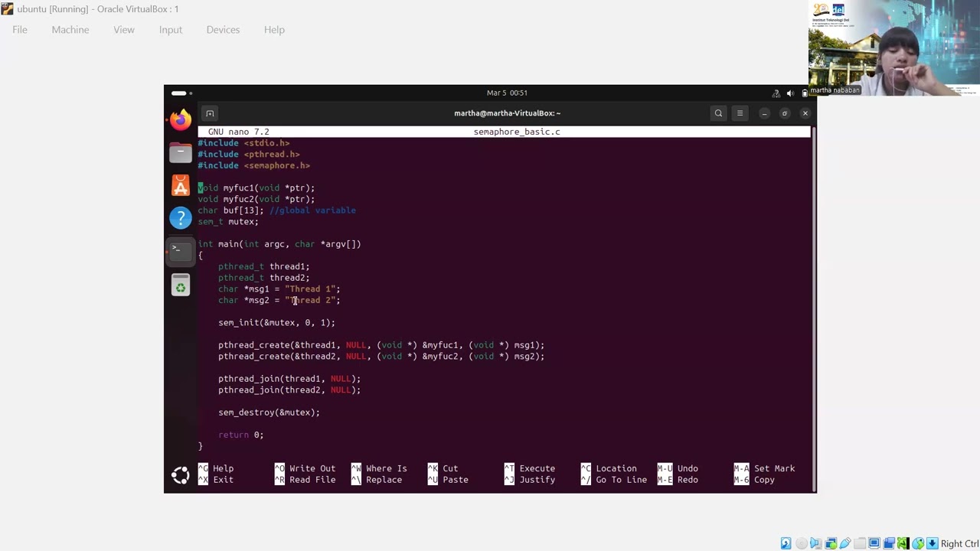Click VirtualBox recording status icon
This screenshot has width=980, height=551.
888,543
